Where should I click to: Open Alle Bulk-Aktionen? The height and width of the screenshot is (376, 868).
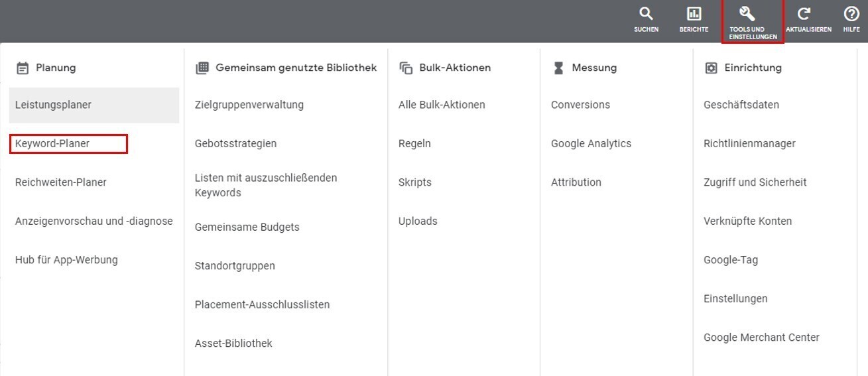click(442, 105)
